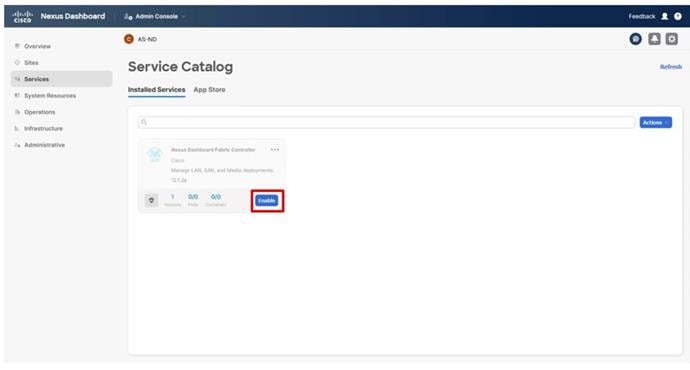Open Infrastructure in the sidebar
The image size is (690, 370).
43,128
